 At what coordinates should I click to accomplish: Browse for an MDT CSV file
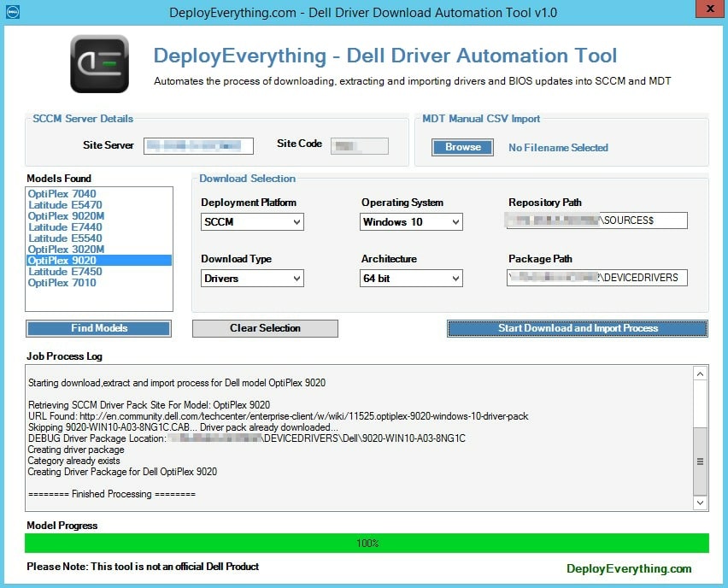click(x=462, y=147)
